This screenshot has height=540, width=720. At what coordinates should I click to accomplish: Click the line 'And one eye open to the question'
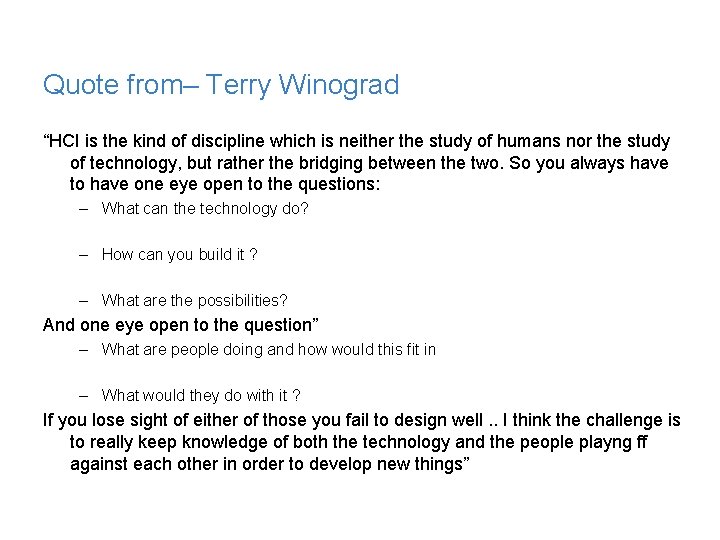point(180,324)
